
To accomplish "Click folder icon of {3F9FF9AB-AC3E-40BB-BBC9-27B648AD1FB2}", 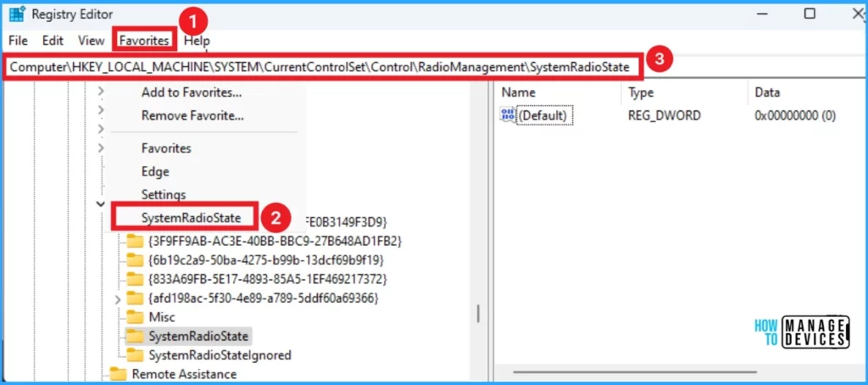I will [135, 242].
